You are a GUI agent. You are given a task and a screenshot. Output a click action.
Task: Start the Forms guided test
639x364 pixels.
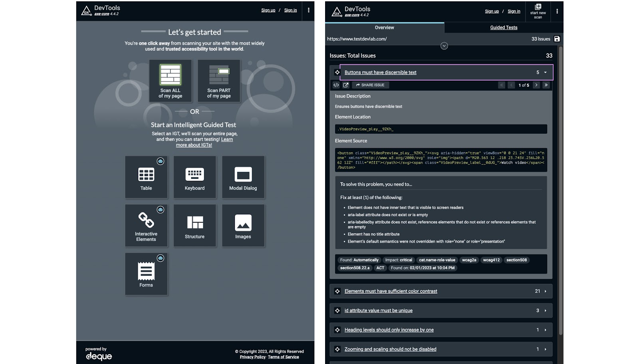[146, 274]
